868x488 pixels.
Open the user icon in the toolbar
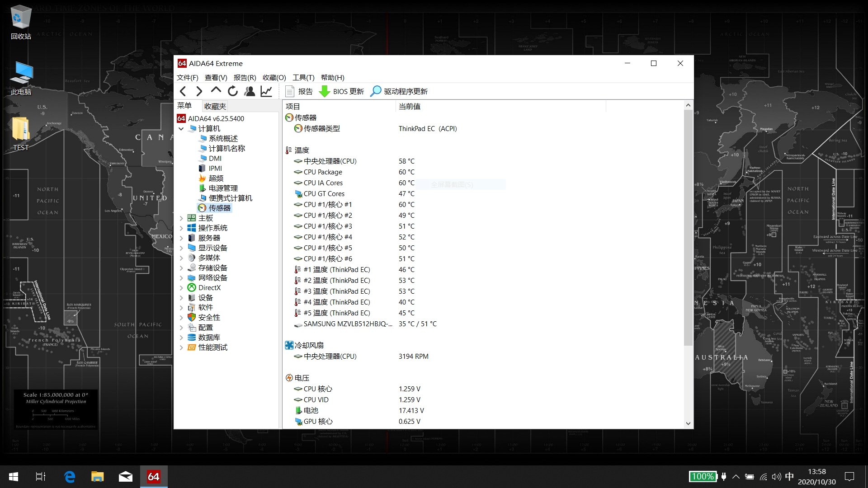pyautogui.click(x=250, y=91)
